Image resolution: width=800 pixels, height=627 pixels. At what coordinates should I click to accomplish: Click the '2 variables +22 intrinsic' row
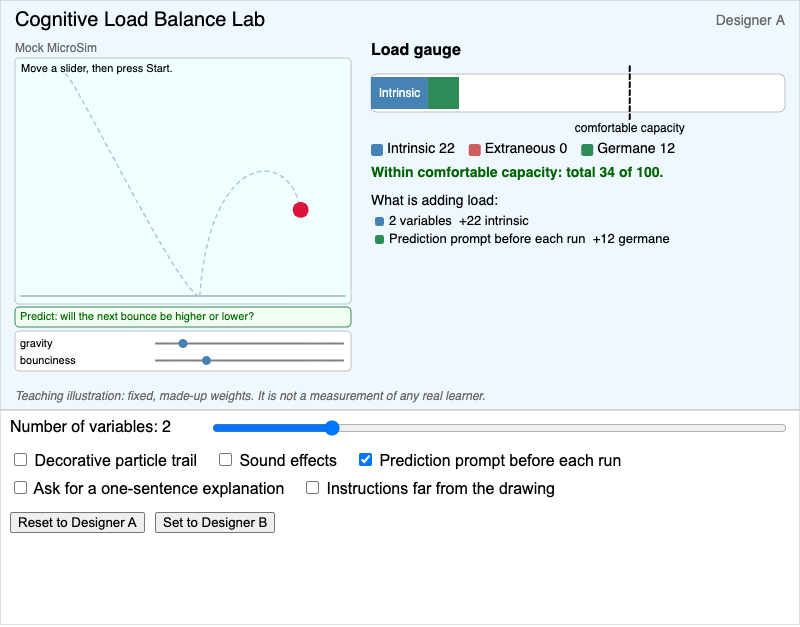[x=452, y=221]
